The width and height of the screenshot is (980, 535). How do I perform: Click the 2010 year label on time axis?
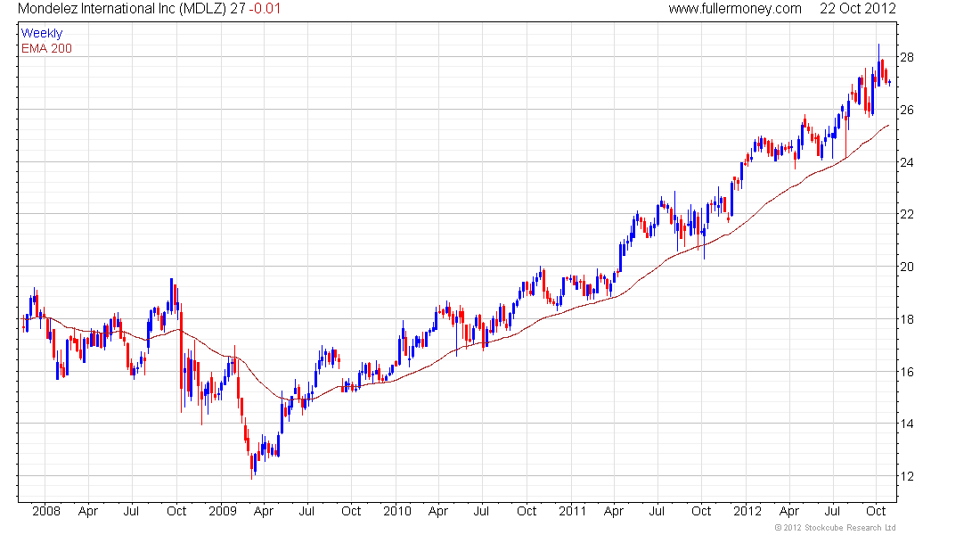[396, 511]
